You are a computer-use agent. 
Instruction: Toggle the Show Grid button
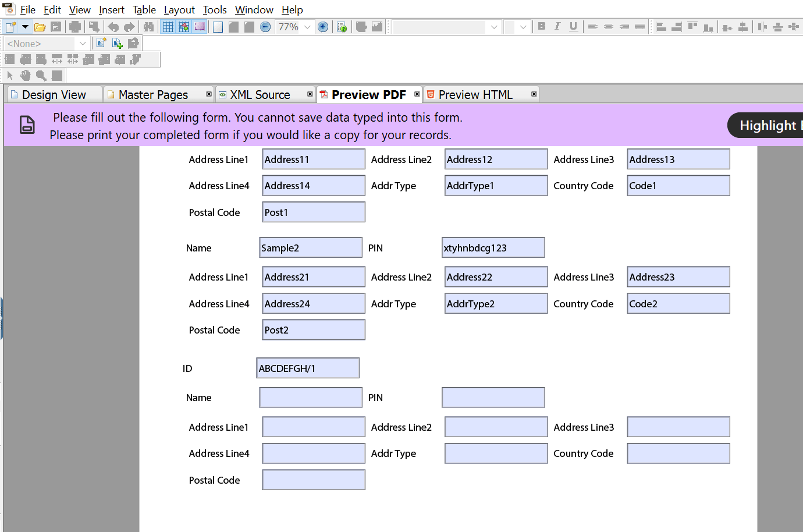[x=168, y=26]
